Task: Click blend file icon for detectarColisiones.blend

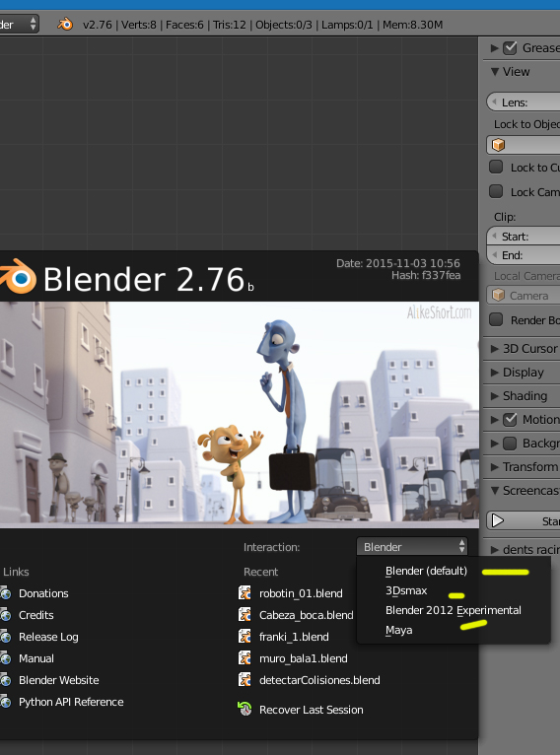Action: [245, 679]
